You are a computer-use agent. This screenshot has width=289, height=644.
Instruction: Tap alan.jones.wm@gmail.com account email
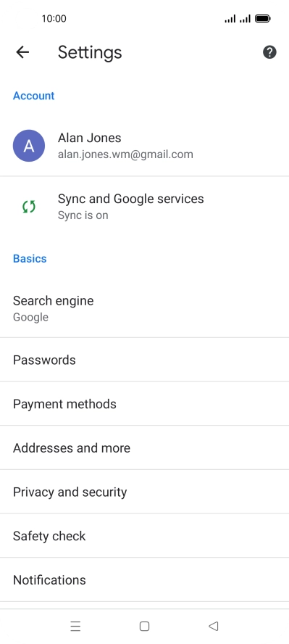125,154
